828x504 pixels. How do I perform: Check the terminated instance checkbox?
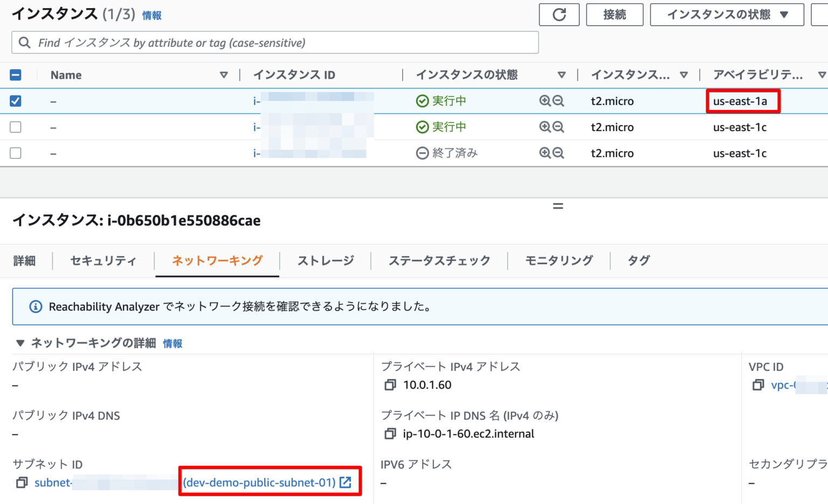point(16,153)
